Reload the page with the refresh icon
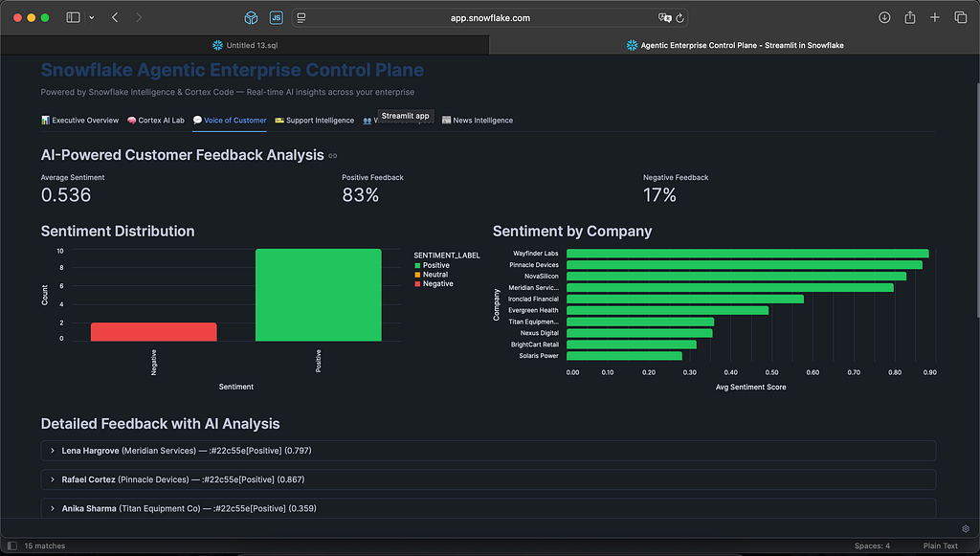980x556 pixels. (680, 18)
